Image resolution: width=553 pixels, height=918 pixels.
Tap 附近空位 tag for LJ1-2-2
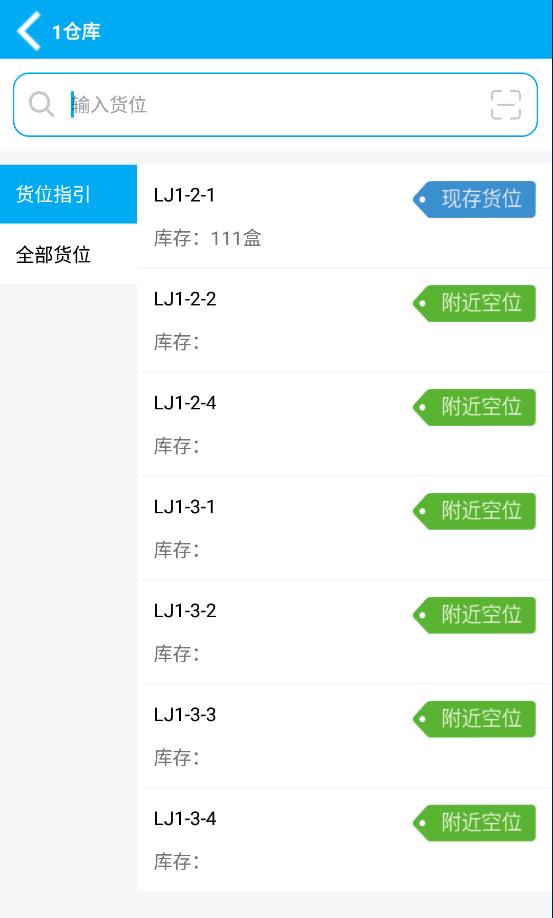(474, 303)
